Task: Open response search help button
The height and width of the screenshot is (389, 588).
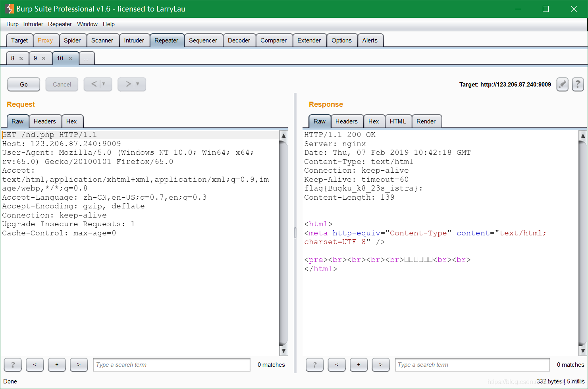Action: point(314,364)
